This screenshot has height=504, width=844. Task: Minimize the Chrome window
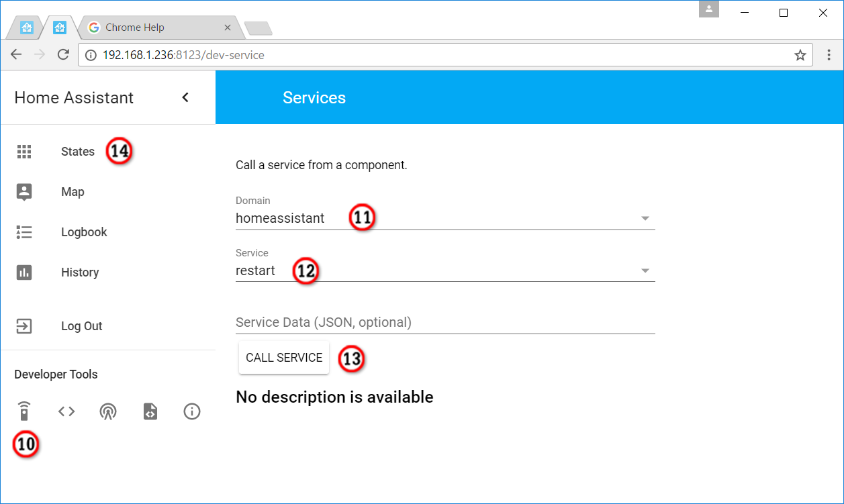[x=744, y=13]
